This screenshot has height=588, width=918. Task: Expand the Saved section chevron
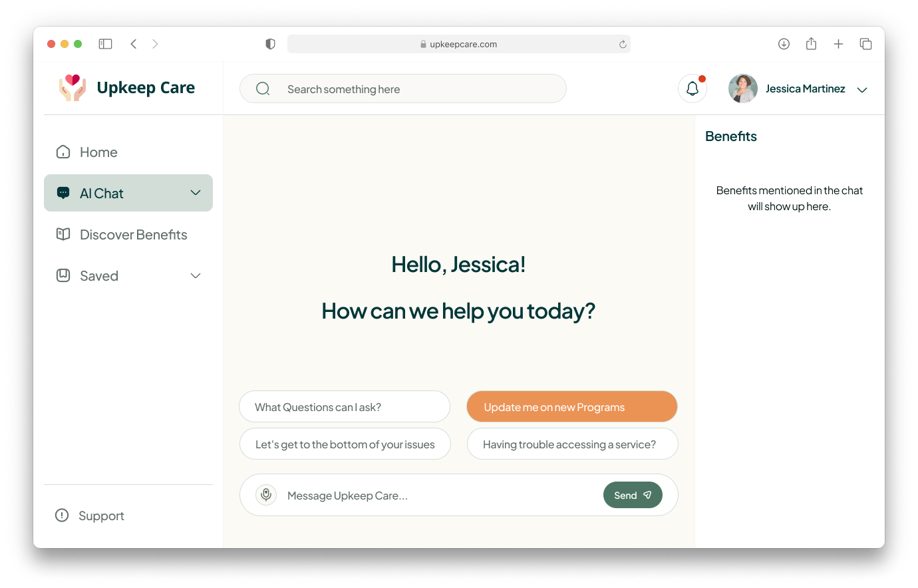click(x=196, y=275)
